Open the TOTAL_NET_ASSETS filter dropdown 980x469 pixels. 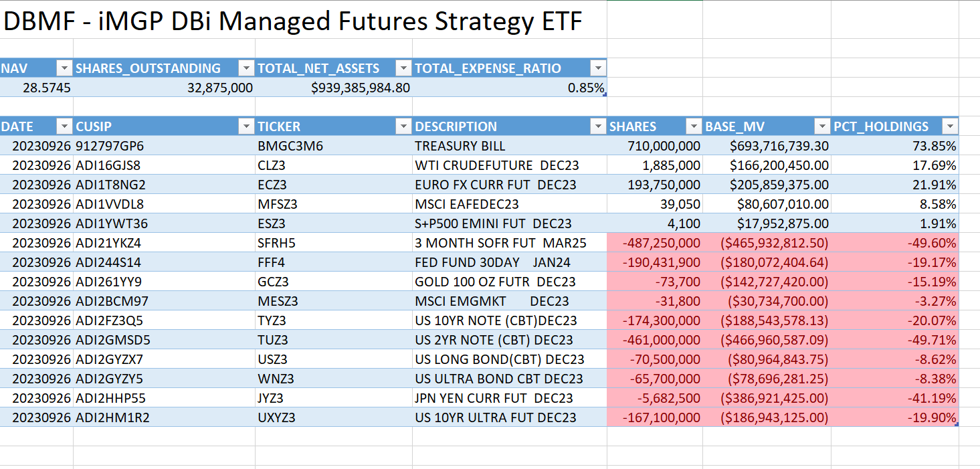tap(404, 68)
